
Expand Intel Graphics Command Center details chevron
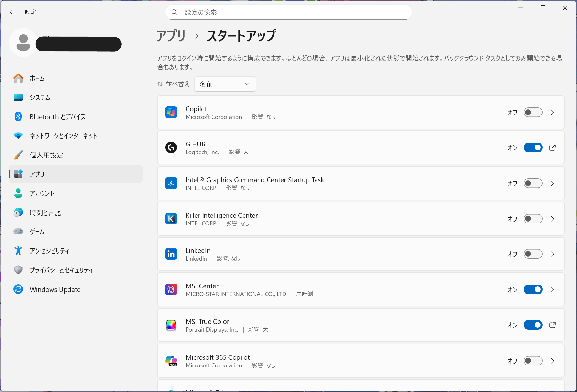pyautogui.click(x=552, y=183)
